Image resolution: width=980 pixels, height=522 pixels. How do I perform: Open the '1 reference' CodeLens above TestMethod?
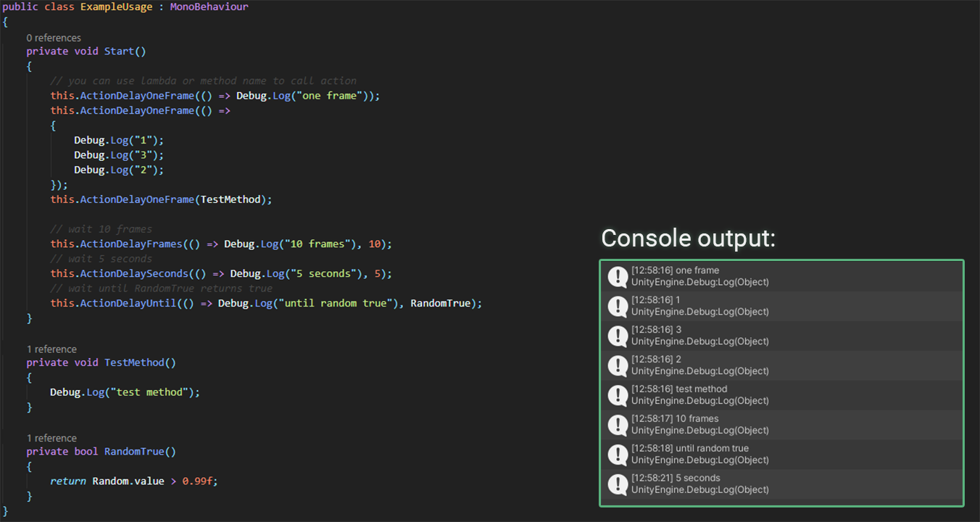click(51, 349)
